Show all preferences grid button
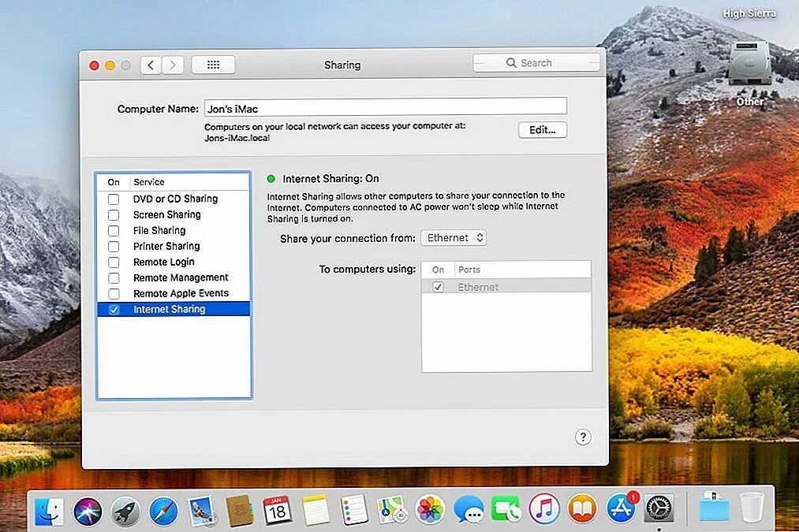799x532 pixels. coord(213,65)
